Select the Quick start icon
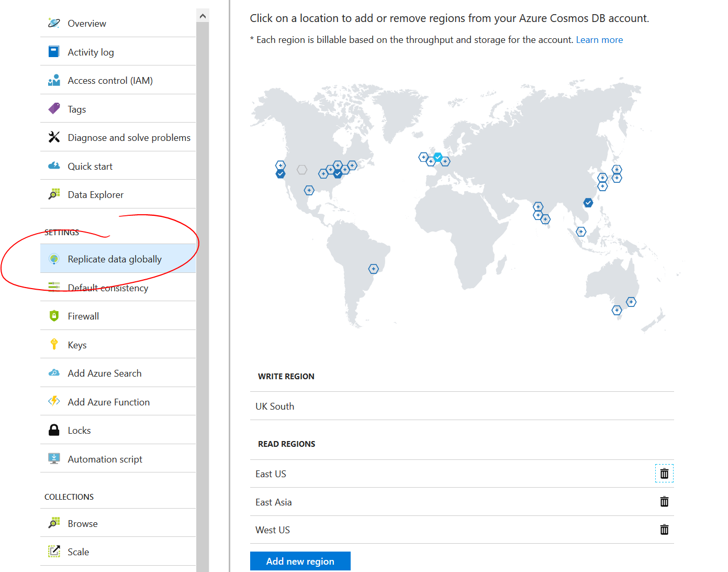This screenshot has height=572, width=728. click(54, 165)
